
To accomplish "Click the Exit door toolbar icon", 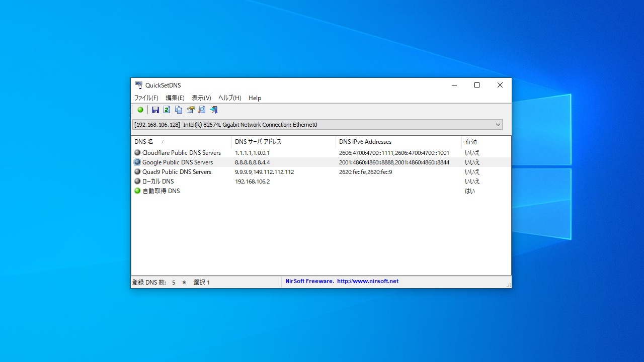I will point(214,110).
